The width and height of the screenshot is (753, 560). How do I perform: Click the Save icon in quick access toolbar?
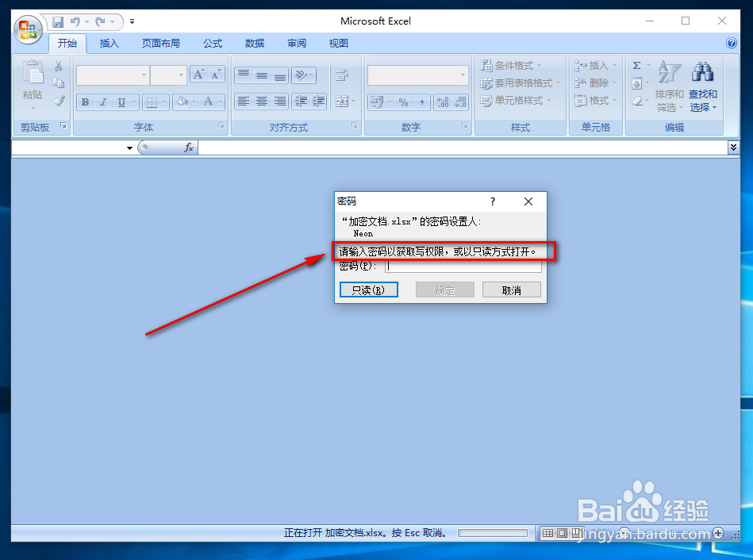coord(58,21)
